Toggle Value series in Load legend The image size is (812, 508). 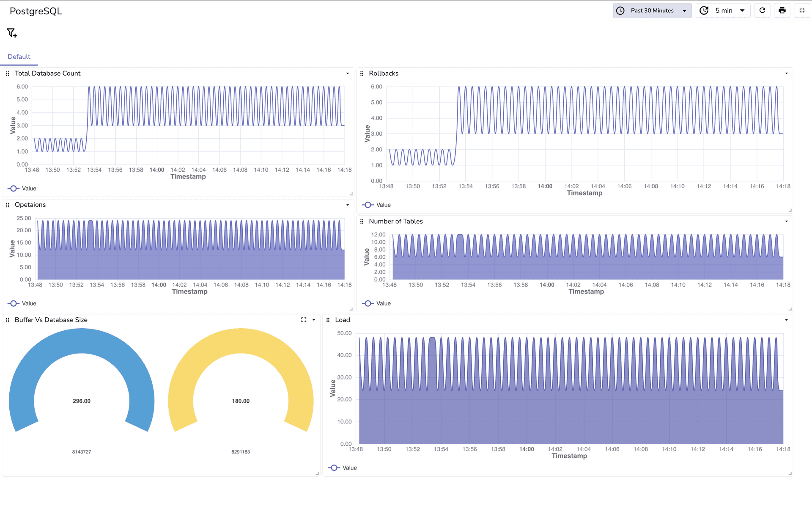343,468
